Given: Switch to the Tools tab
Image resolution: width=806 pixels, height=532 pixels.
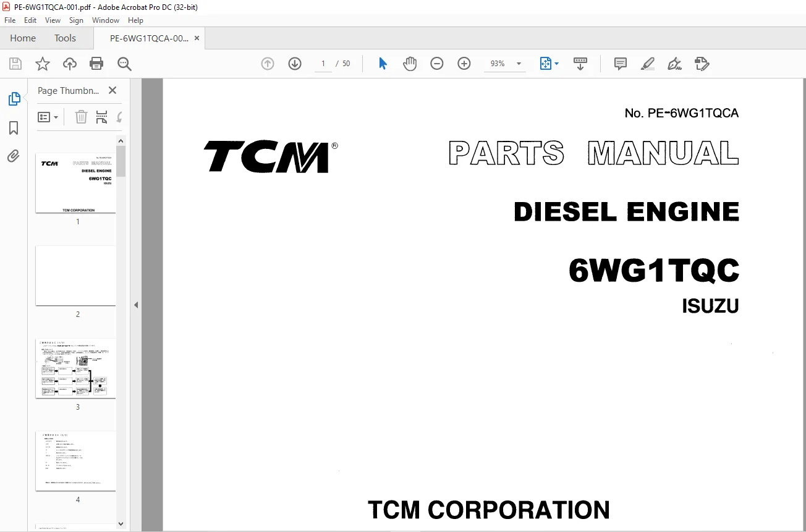Looking at the screenshot, I should (65, 38).
